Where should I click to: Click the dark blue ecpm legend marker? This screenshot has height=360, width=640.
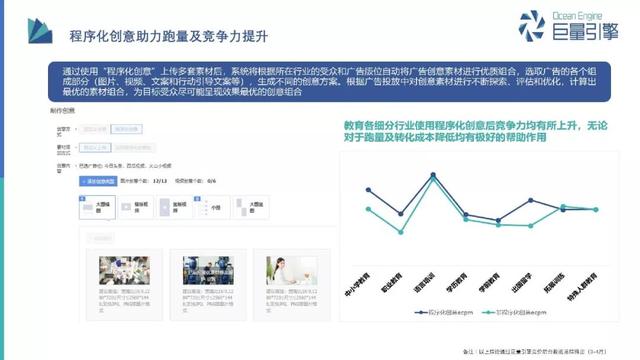click(421, 313)
